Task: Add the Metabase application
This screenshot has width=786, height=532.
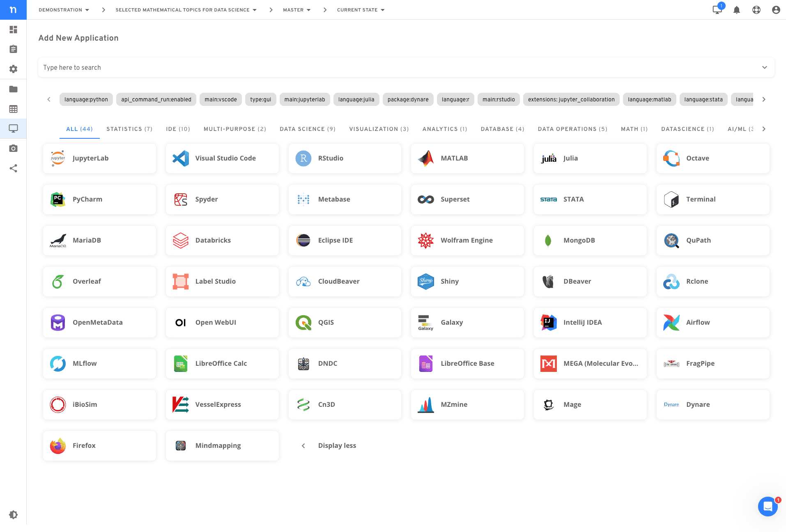Action: click(345, 199)
